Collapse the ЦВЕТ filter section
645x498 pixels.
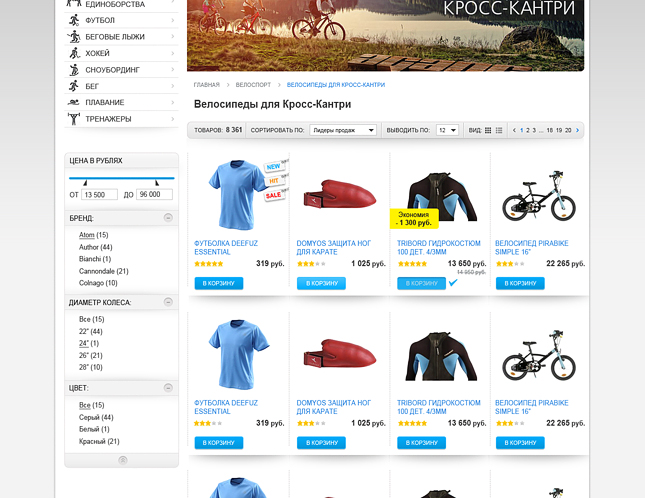tap(168, 387)
